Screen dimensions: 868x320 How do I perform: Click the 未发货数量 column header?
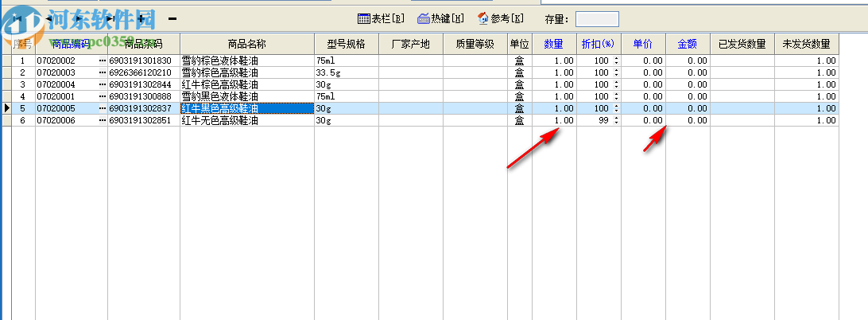(x=807, y=45)
